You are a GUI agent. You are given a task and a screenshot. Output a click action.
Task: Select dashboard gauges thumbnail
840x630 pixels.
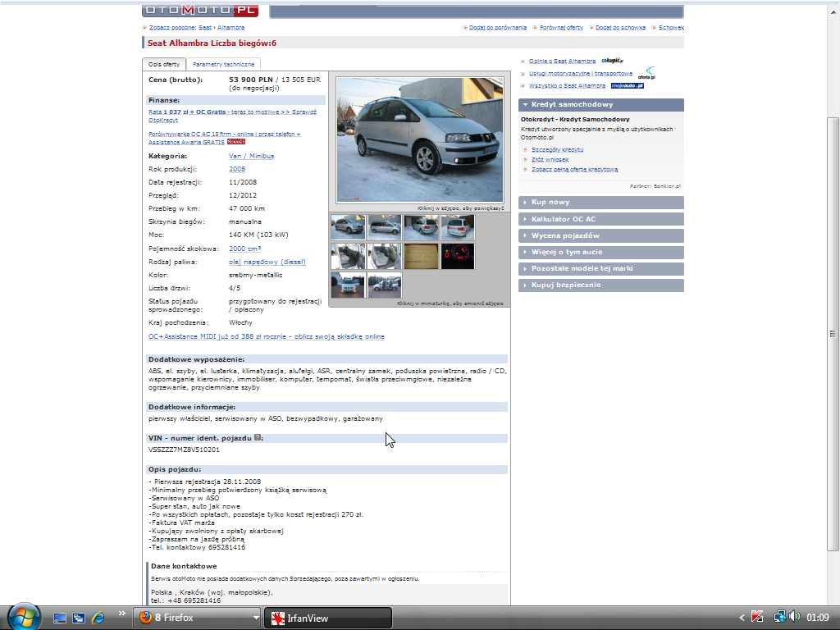coord(458,256)
